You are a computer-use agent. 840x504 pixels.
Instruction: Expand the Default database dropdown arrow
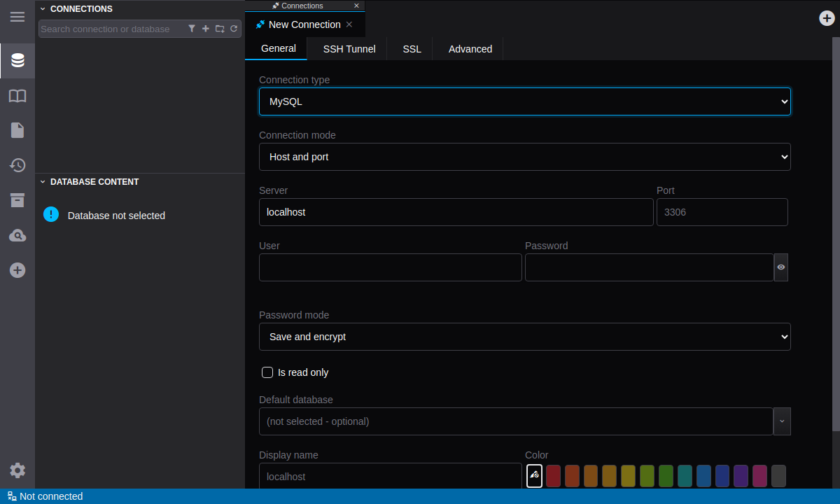782,421
